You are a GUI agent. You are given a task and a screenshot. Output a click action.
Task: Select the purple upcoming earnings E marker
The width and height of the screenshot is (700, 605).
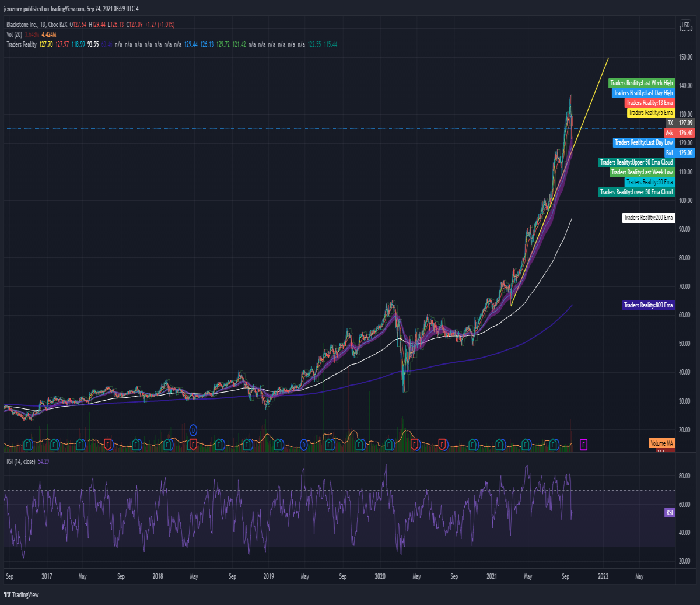[x=583, y=445]
